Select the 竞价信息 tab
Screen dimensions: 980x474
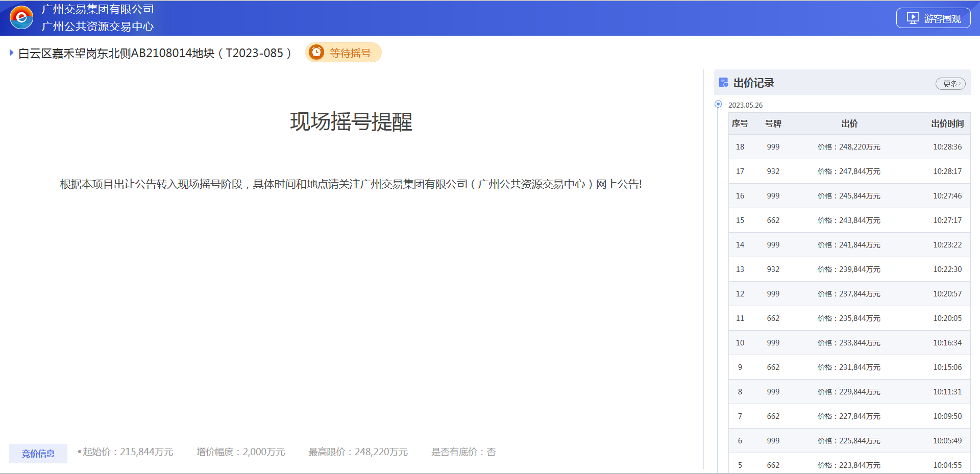(x=38, y=453)
